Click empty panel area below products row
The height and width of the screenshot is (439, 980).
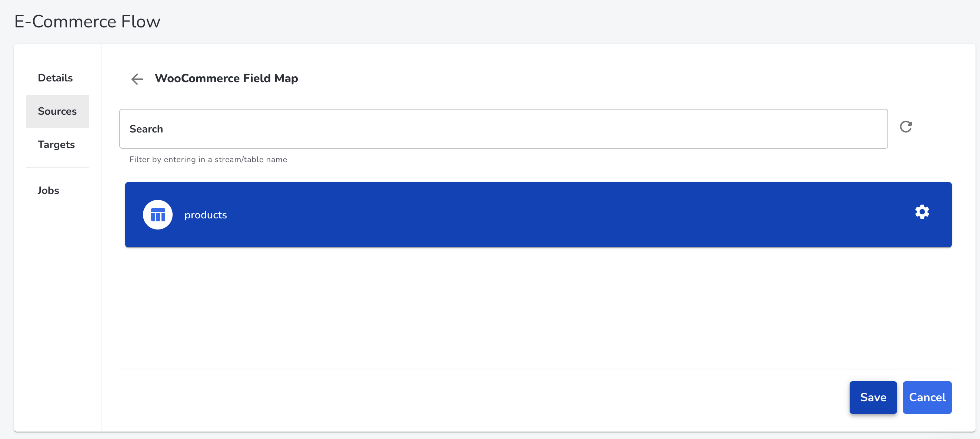(x=538, y=308)
